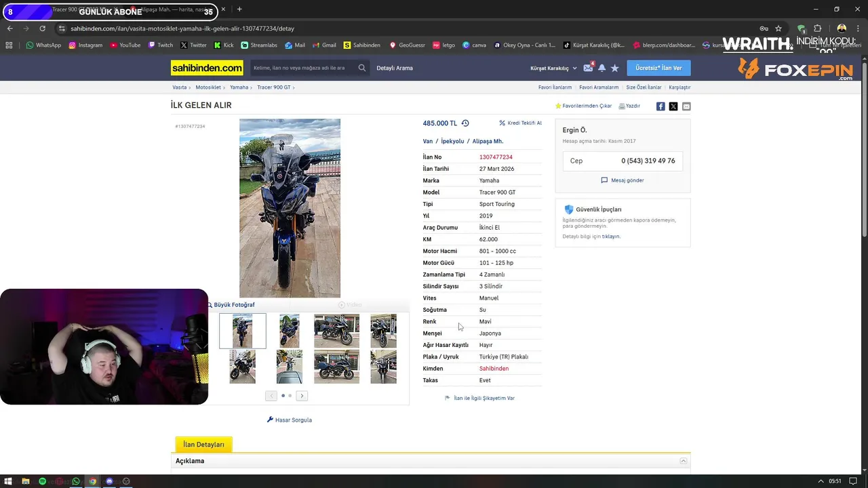Click the Büyük Fotoğraf link
868x488 pixels.
tap(231, 305)
